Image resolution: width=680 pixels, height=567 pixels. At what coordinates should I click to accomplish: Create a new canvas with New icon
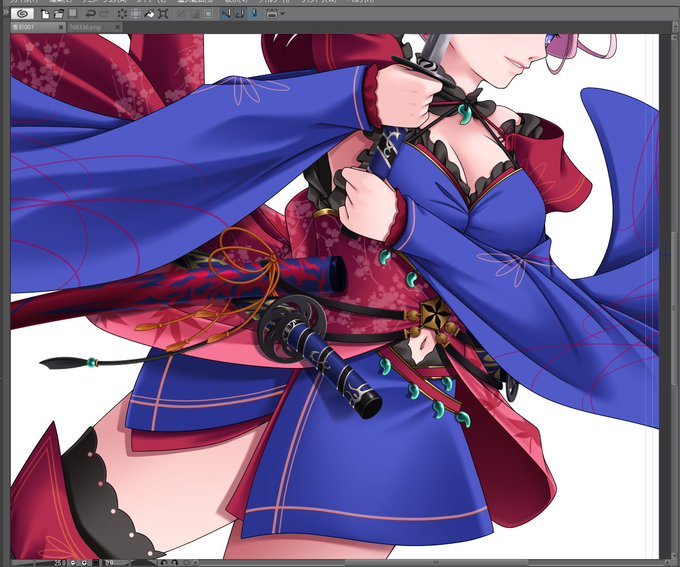point(45,14)
